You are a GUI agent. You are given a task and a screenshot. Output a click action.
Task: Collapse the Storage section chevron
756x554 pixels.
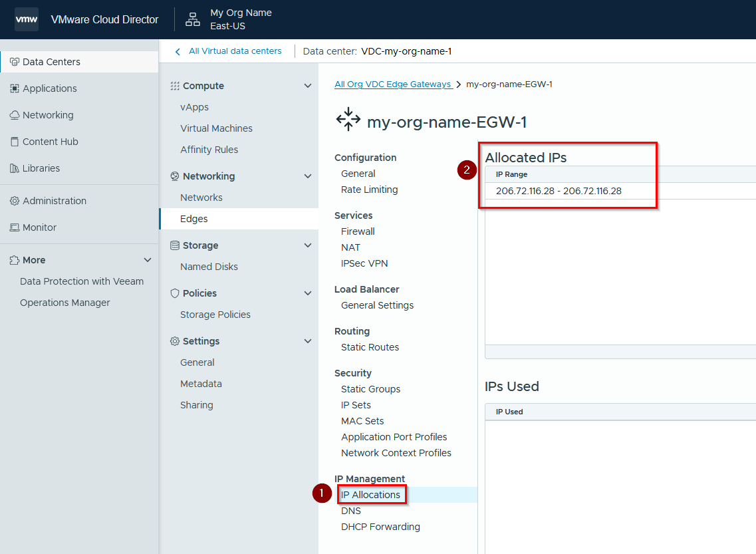point(308,245)
